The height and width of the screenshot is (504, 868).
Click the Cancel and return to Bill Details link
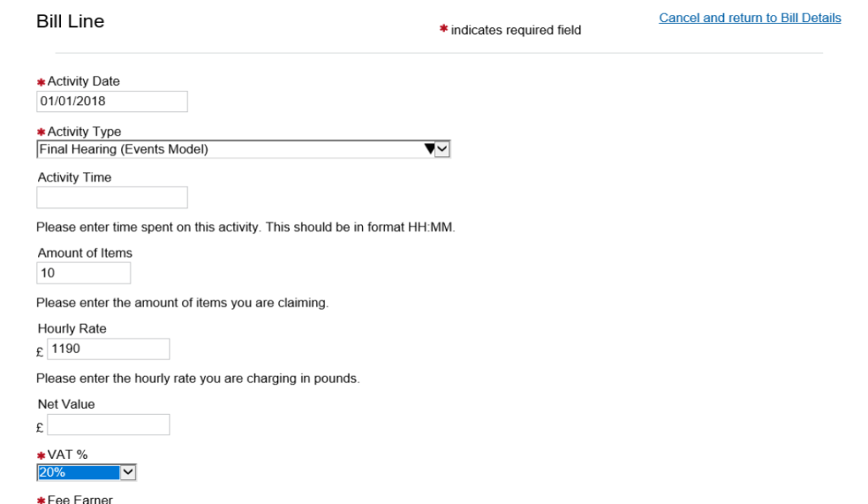pos(749,18)
